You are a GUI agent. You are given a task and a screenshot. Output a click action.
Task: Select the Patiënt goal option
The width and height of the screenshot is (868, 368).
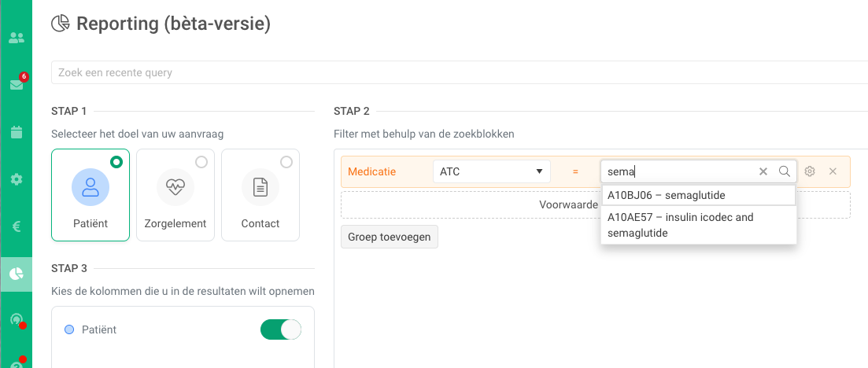coord(90,195)
